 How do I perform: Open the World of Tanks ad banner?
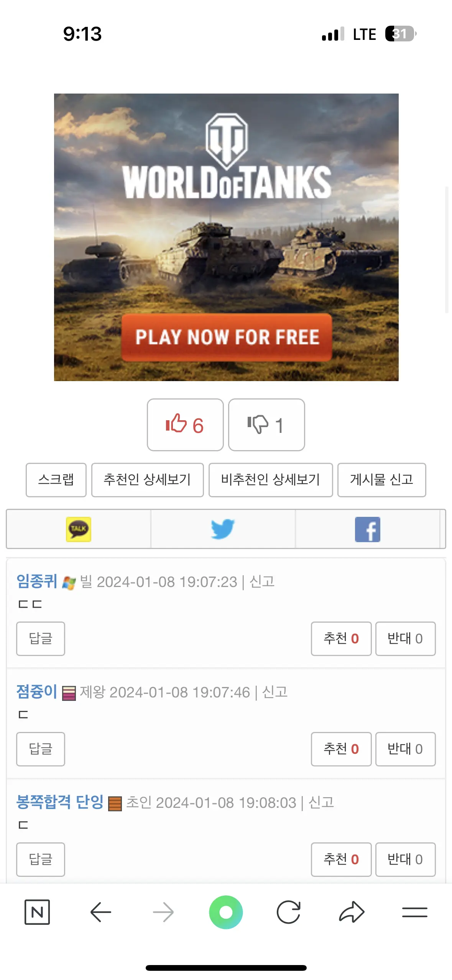pos(226,237)
